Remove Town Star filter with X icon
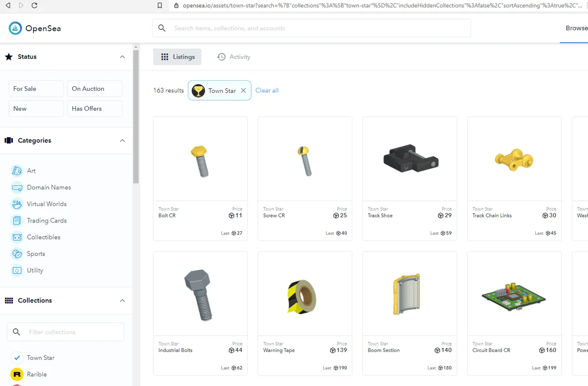The image size is (588, 386). (x=243, y=90)
